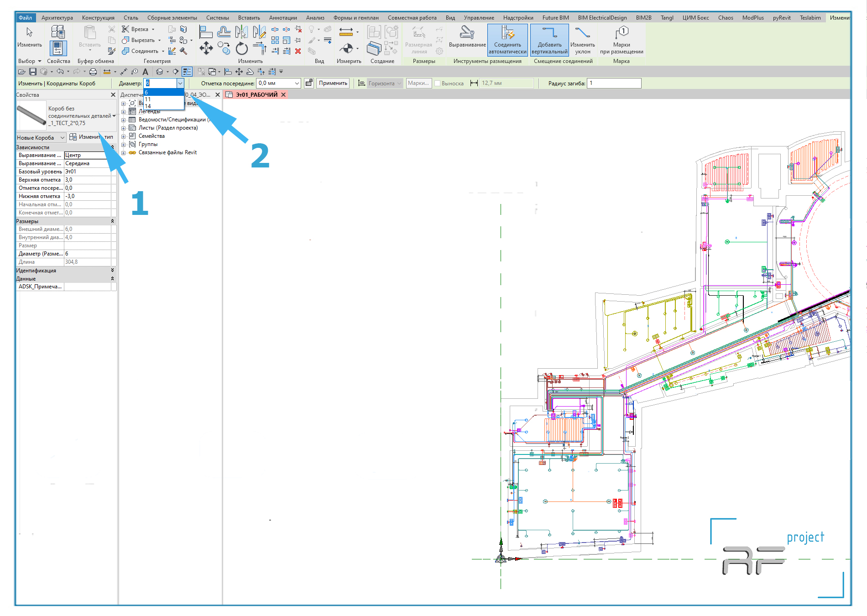Click the Align tool in Изменить panel
This screenshot has width=867, height=616.
206,31
